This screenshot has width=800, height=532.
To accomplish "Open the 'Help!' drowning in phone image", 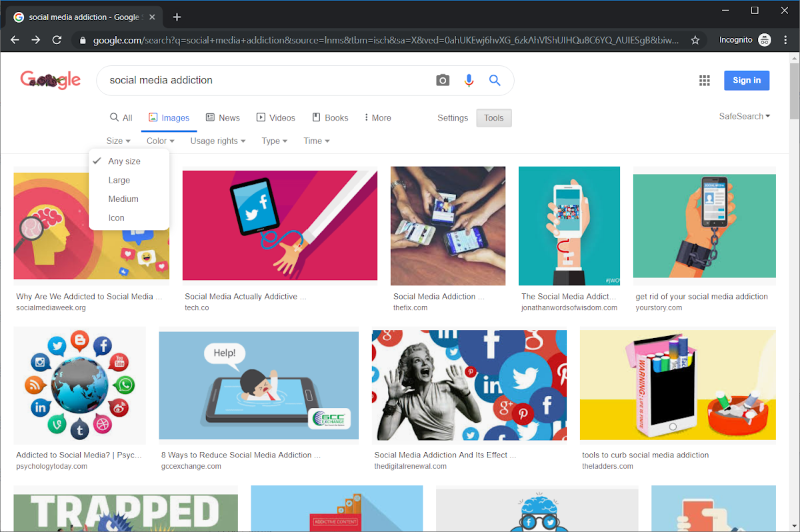I will (x=259, y=385).
